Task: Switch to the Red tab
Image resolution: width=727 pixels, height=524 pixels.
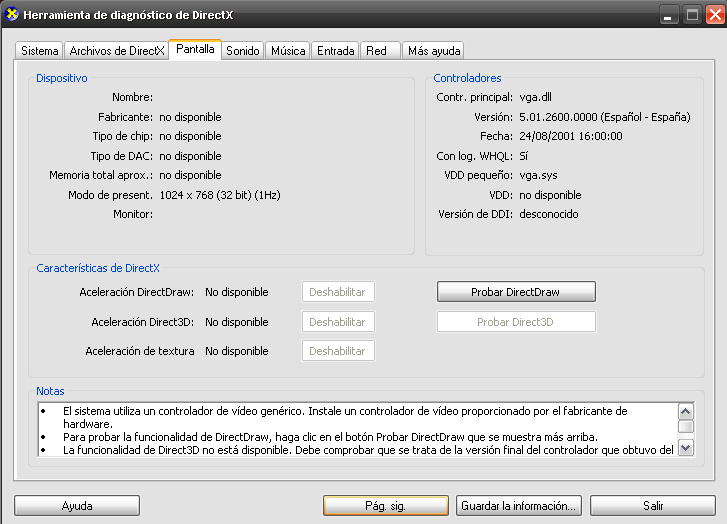Action: click(376, 51)
